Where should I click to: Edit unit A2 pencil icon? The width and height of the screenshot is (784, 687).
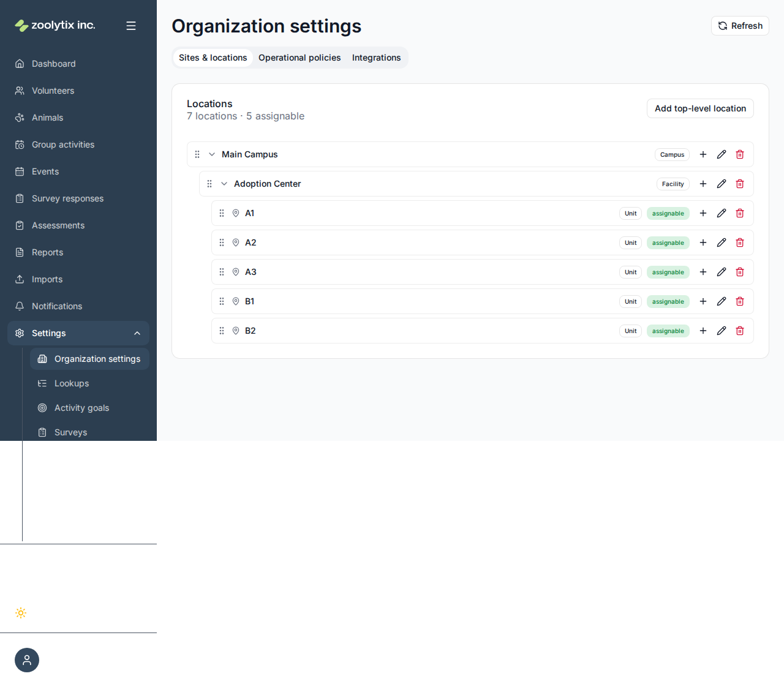tap(722, 242)
